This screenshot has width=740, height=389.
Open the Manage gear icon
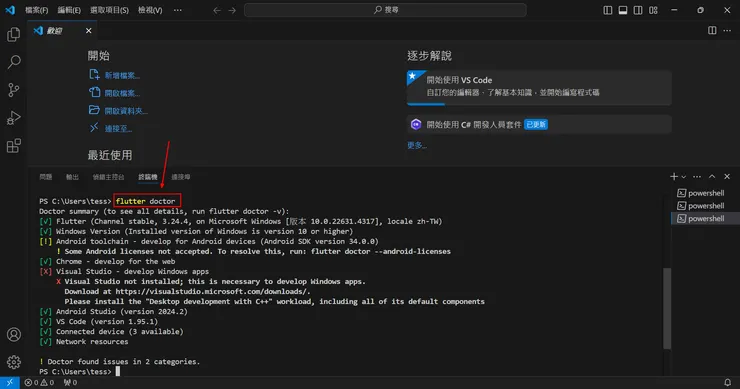click(14, 362)
